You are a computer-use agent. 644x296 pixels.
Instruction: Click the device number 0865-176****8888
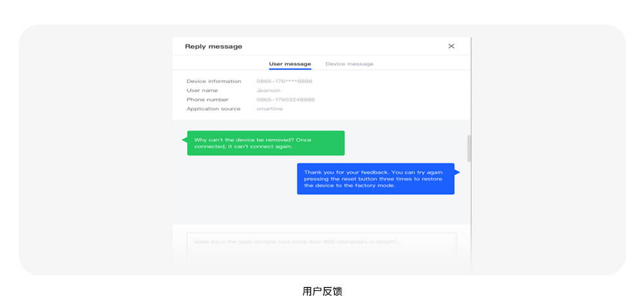[x=284, y=81]
